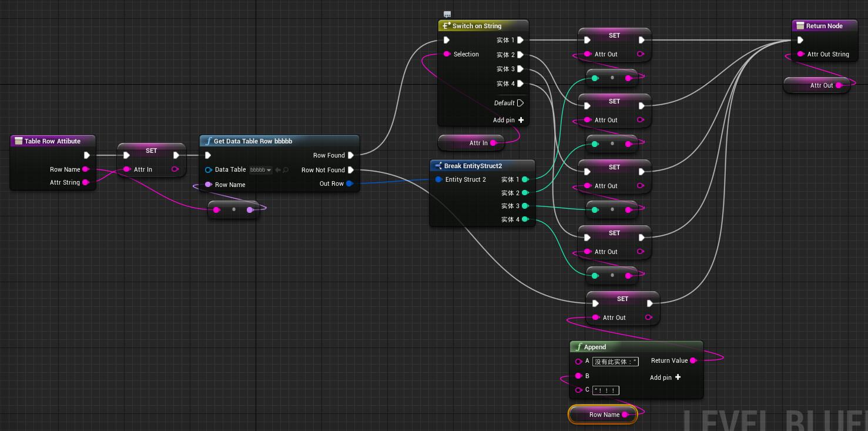Screen dimensions: 868x431
Task: Select the Switch on String node title
Action: (x=477, y=26)
